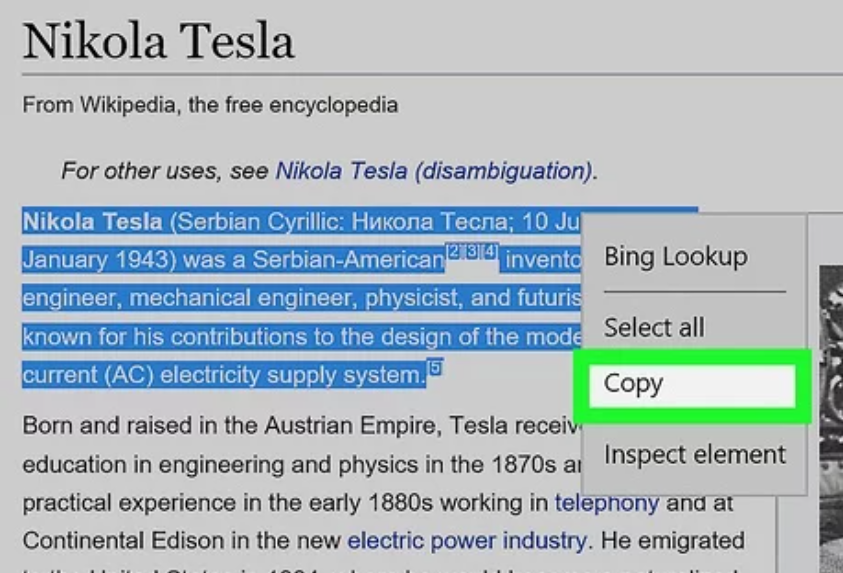The image size is (843, 573).
Task: Jump to footnote reference [5]
Action: coord(435,369)
